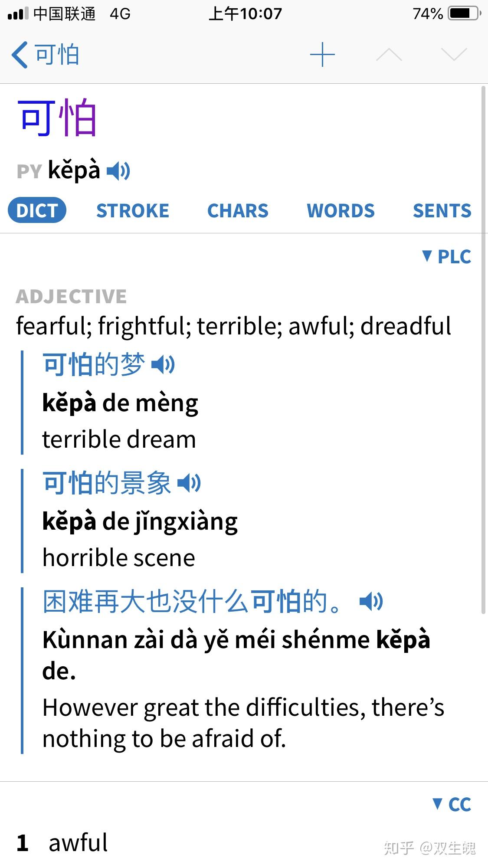Open the CHARS tab
The height and width of the screenshot is (868, 488).
[x=238, y=211]
